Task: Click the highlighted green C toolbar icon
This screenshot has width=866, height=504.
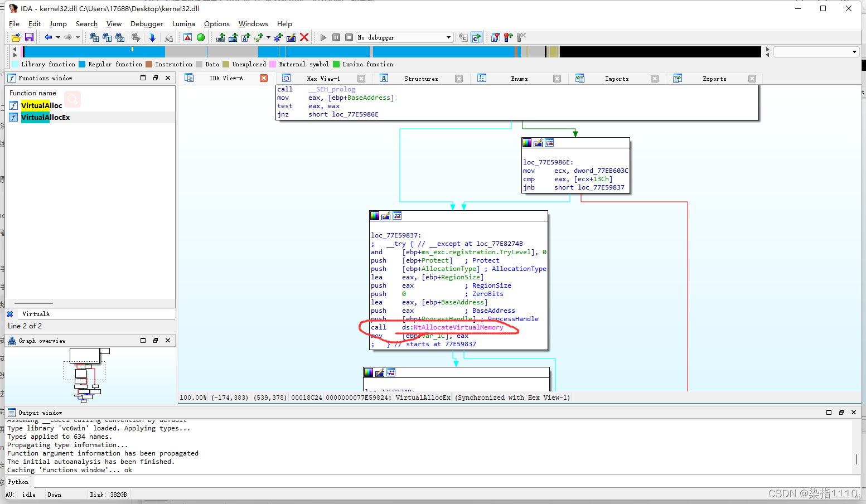Action: [x=476, y=37]
